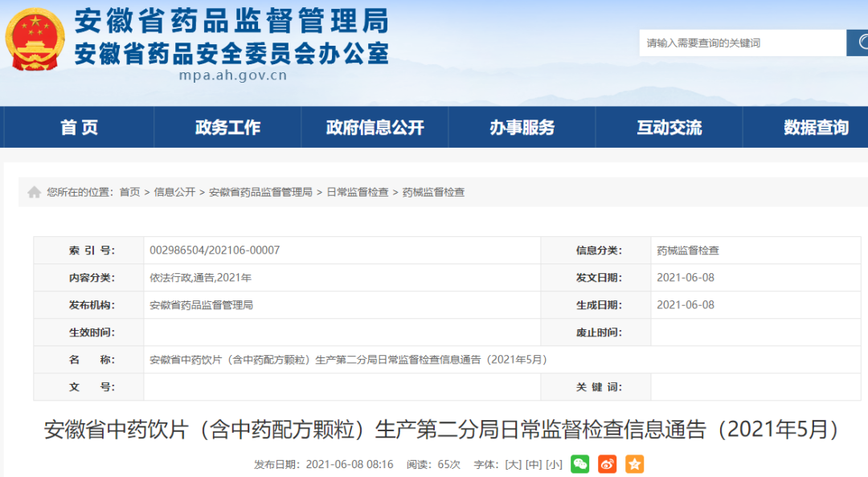Expand the 互动交流 navigation menu
Viewport: 868px width, 477px height.
point(669,128)
